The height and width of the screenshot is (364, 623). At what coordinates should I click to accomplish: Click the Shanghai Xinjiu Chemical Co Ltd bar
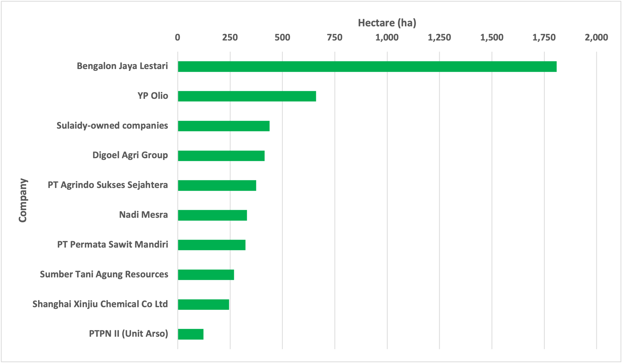click(204, 304)
